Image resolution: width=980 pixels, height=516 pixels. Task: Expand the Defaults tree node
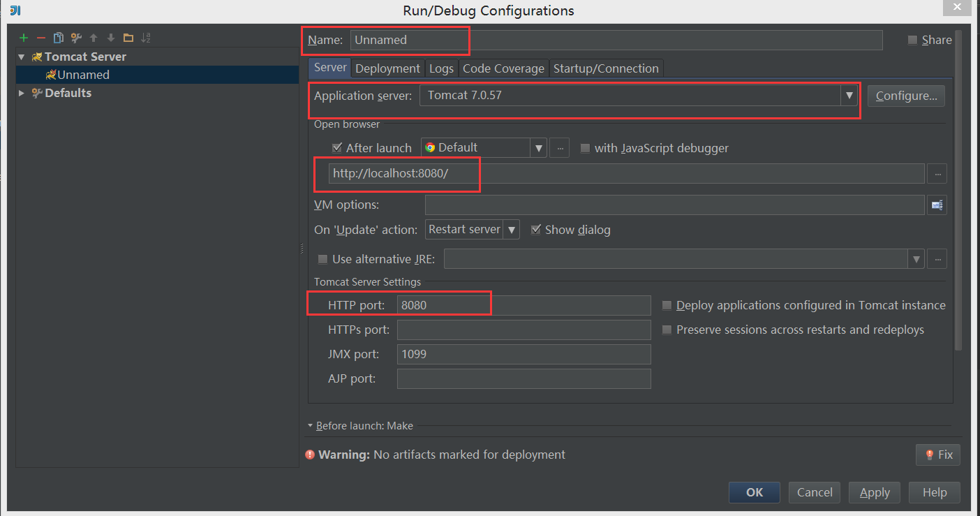point(22,93)
